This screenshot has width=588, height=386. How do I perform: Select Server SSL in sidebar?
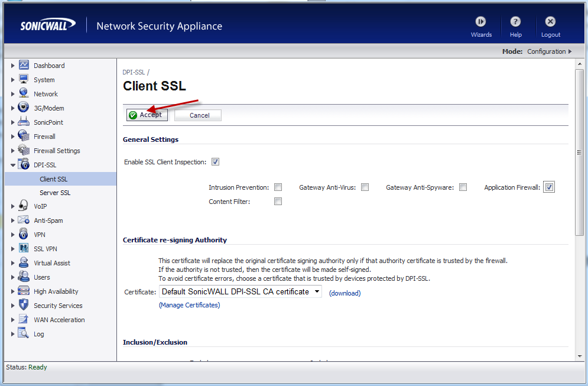(x=55, y=193)
